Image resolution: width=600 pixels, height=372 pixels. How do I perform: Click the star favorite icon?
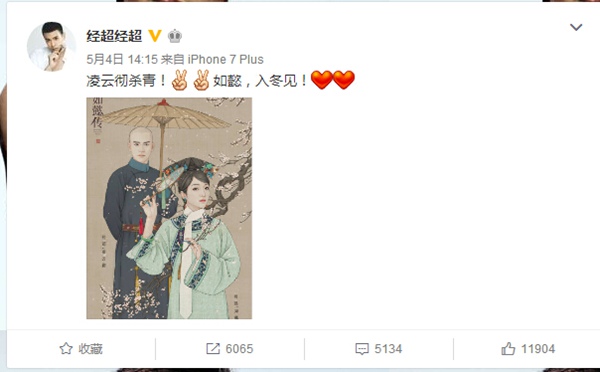tap(66, 349)
